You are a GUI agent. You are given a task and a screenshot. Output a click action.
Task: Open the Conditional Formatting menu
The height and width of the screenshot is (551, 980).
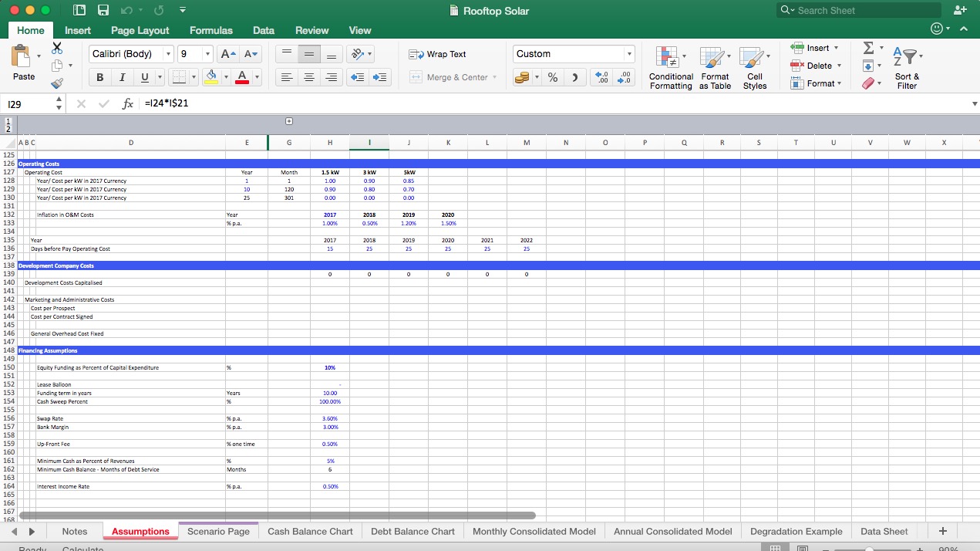670,68
